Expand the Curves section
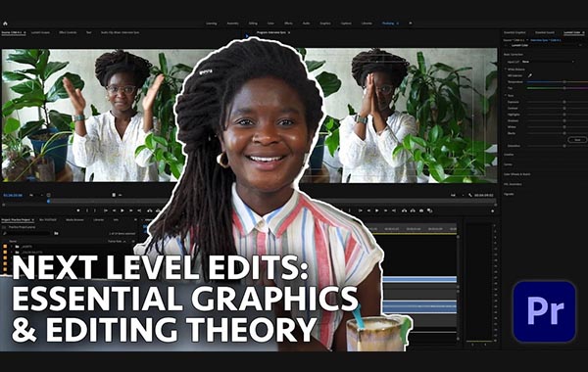 [508, 164]
